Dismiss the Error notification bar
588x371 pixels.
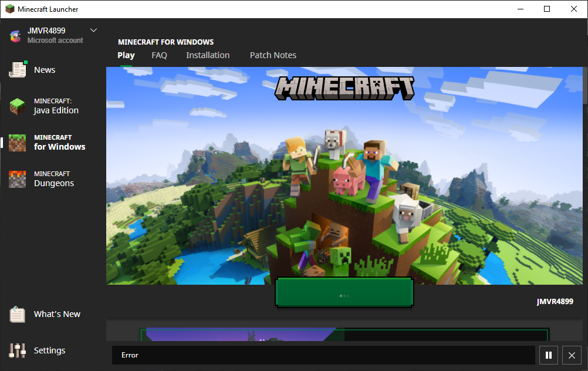point(572,355)
